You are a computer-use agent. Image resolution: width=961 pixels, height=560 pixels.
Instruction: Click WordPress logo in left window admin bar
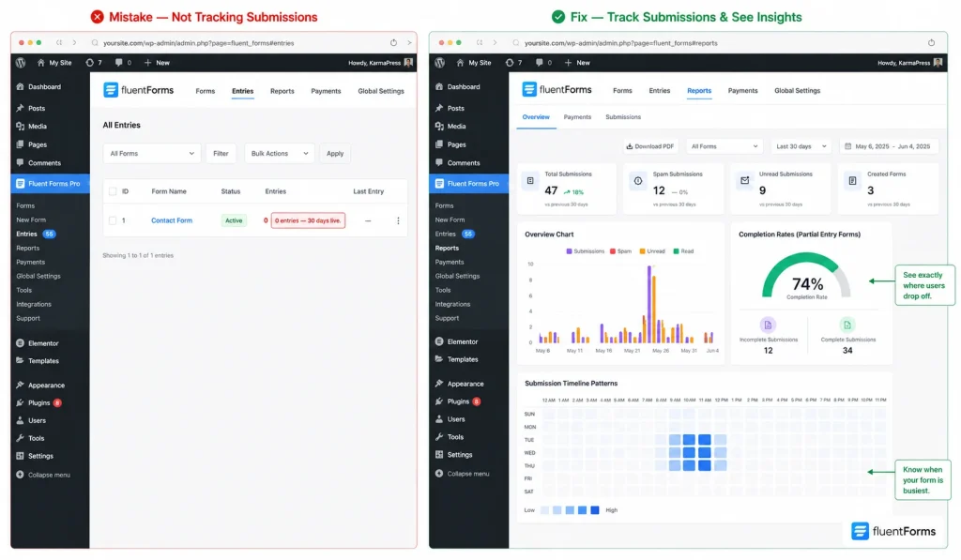point(21,63)
